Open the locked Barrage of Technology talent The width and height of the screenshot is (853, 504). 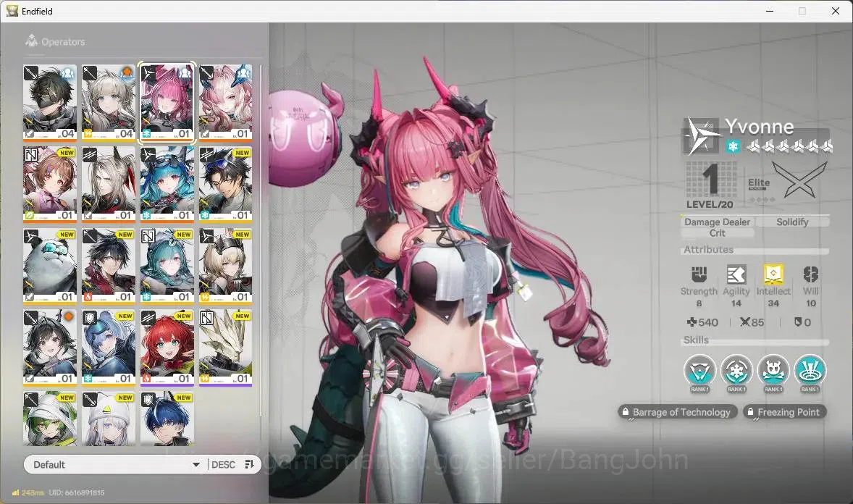tap(678, 412)
